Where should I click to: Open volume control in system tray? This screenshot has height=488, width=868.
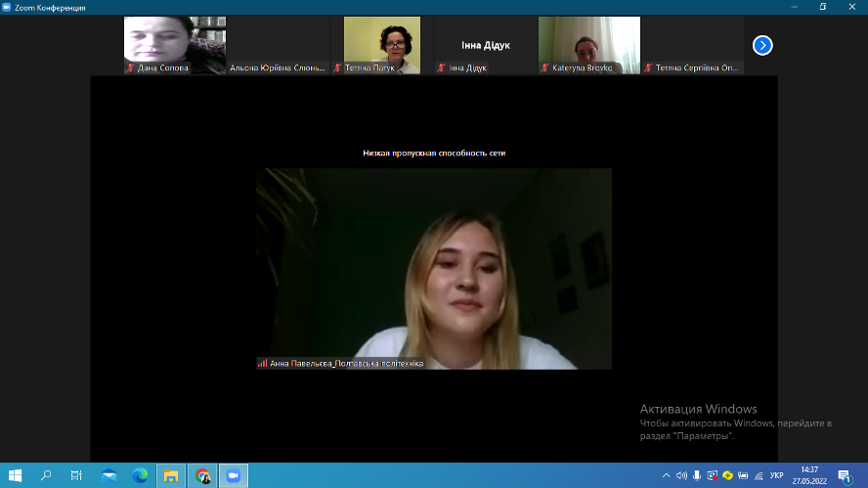(x=681, y=475)
